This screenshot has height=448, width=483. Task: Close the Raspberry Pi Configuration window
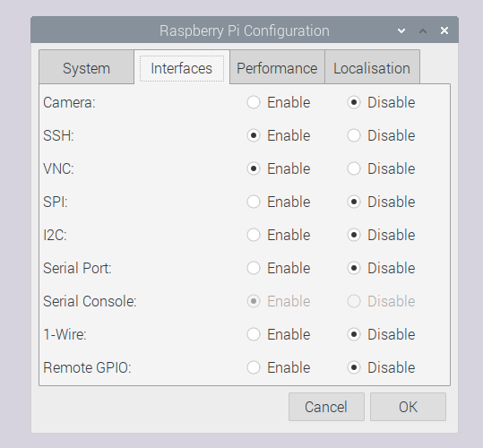pyautogui.click(x=444, y=30)
